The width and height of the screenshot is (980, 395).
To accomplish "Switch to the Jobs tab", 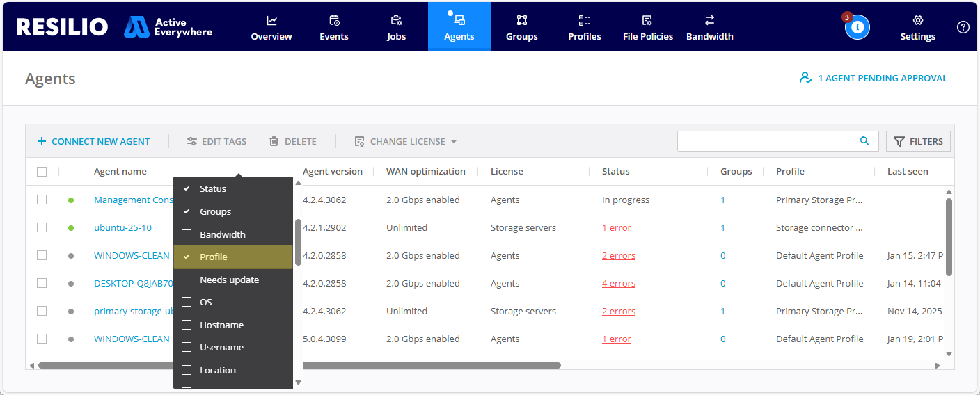I will click(x=396, y=27).
